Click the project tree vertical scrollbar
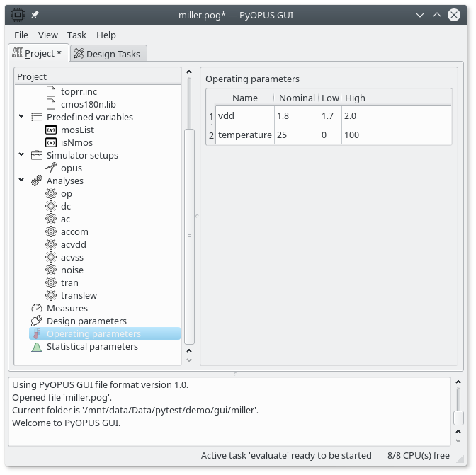 coord(189,236)
